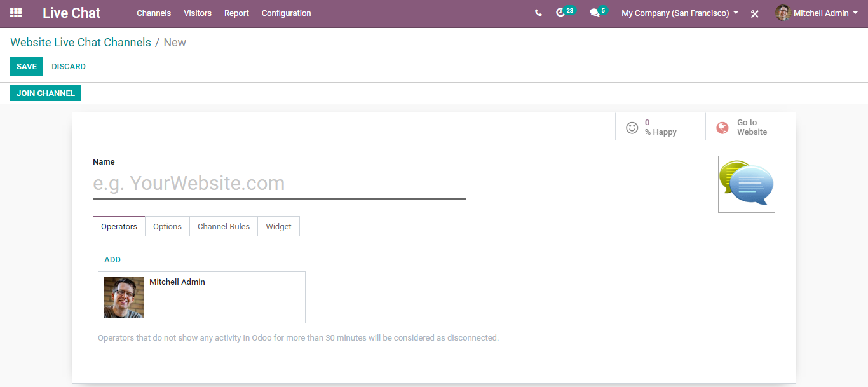
Task: Switch to the Channel Rules tab
Action: pos(224,226)
